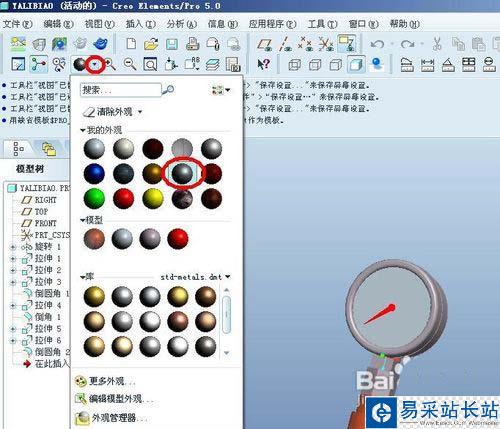The height and width of the screenshot is (429, 500).
Task: Collapse the 模型 section
Action: click(x=82, y=220)
